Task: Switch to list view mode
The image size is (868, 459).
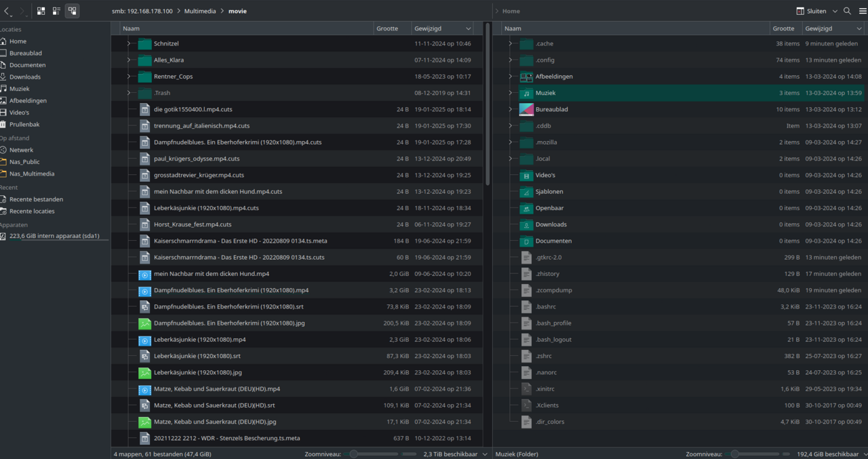Action: click(56, 11)
